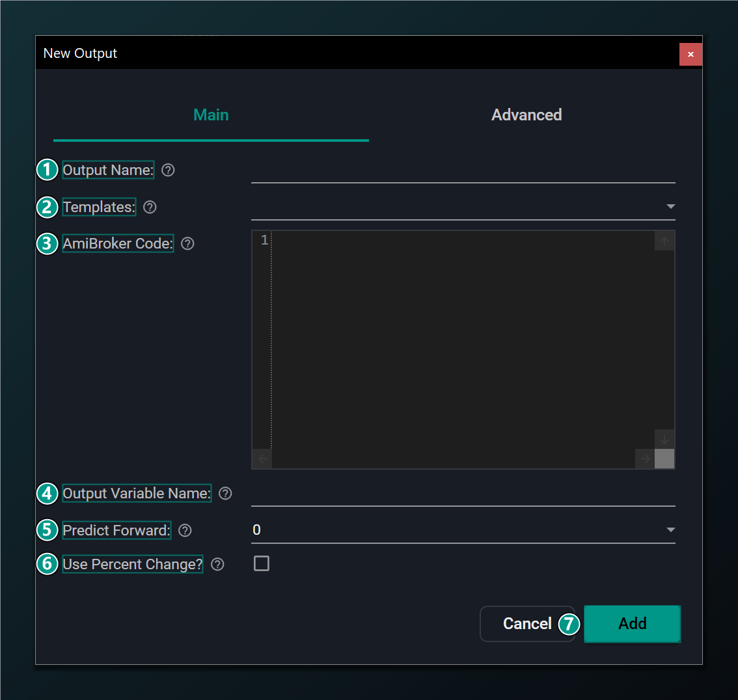Expand the Templates dropdown
This screenshot has height=700, width=738.
671,206
